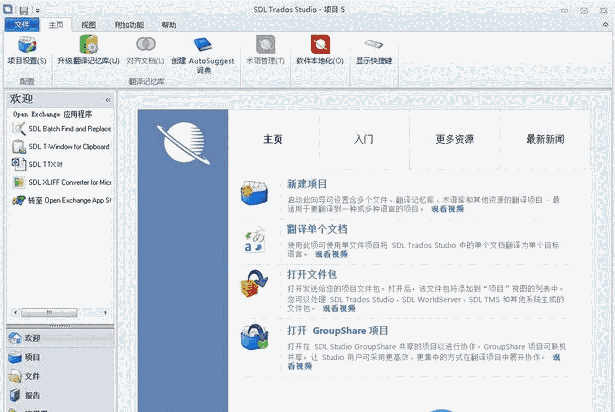Click 观看视频 link under 新建项目
This screenshot has width=615, height=412.
coord(448,209)
